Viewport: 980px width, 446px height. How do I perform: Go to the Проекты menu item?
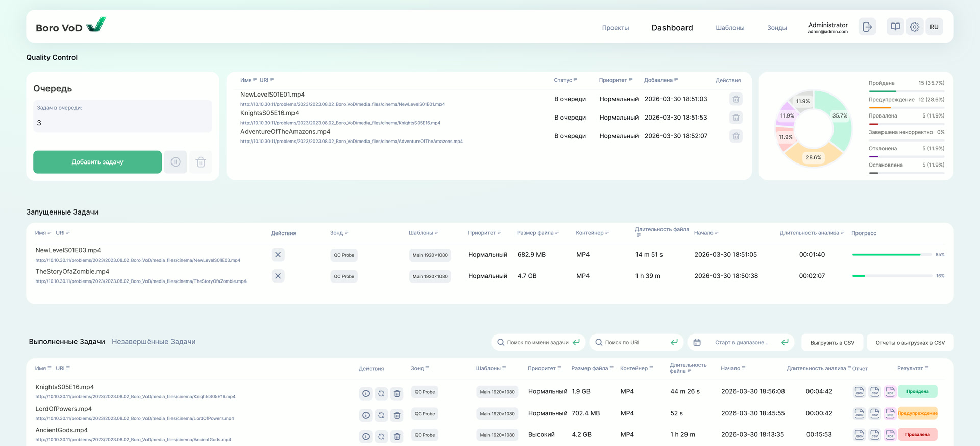615,28
